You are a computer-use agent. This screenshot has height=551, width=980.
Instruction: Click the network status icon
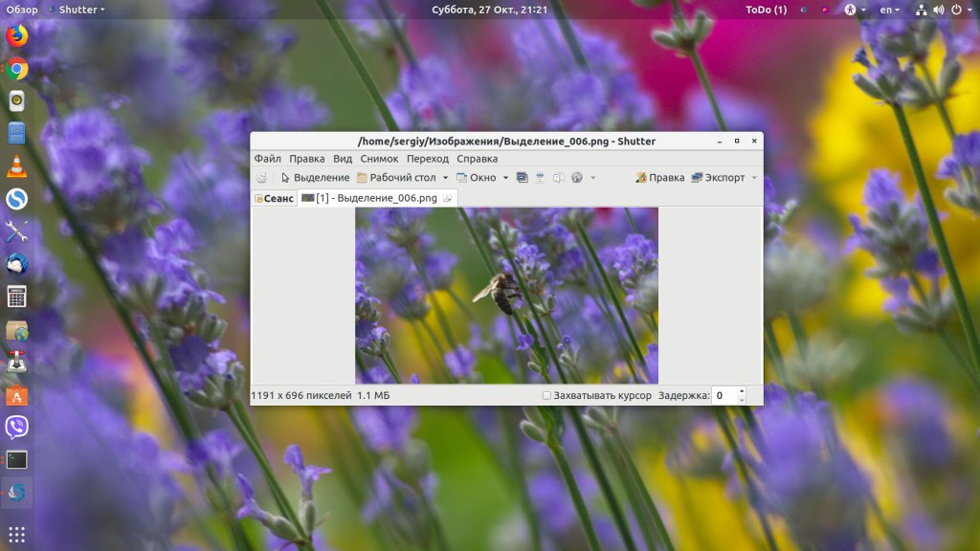pyautogui.click(x=922, y=10)
